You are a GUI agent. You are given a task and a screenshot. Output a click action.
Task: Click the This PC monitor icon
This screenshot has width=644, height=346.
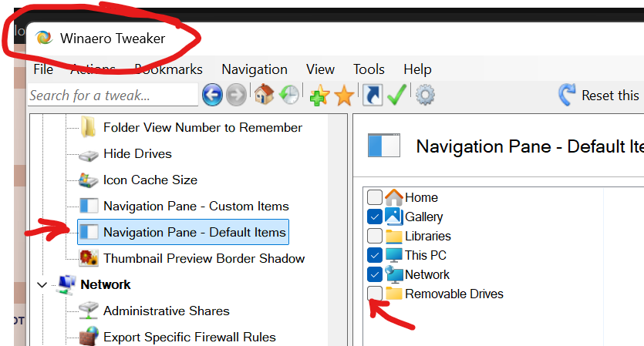[x=394, y=255]
